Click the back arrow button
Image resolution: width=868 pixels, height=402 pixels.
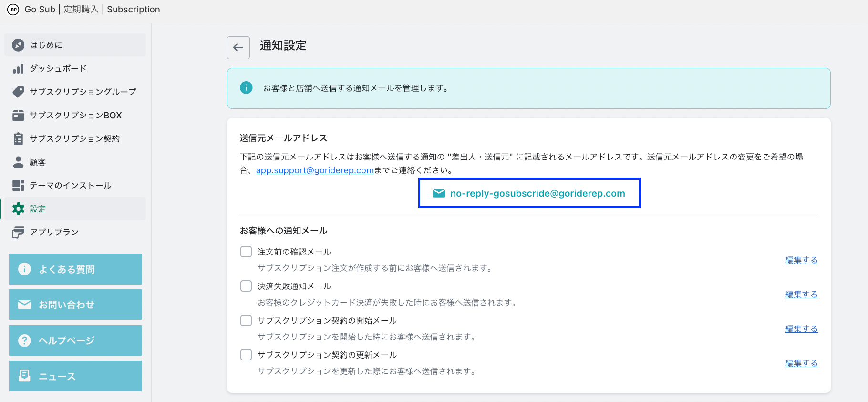click(238, 48)
